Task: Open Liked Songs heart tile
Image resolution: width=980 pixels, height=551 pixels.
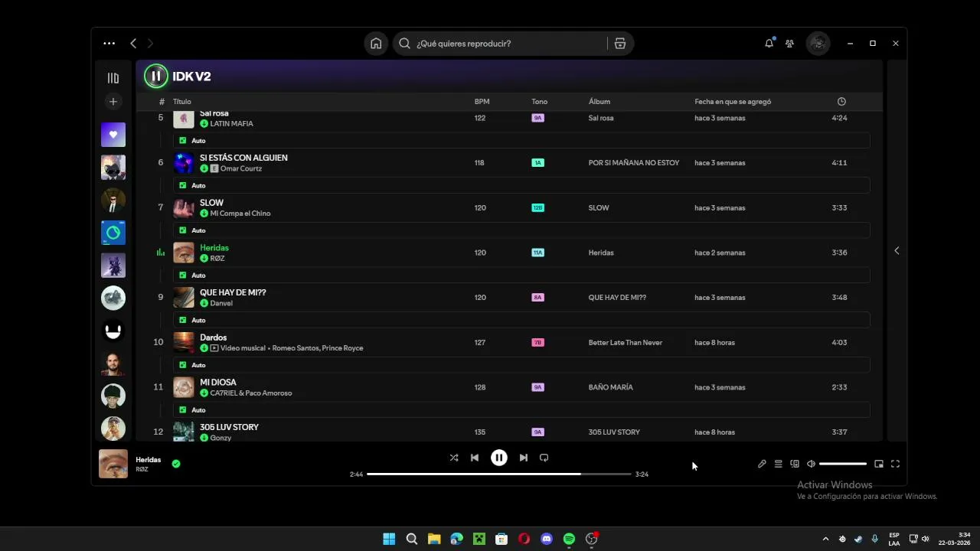Action: 113,135
